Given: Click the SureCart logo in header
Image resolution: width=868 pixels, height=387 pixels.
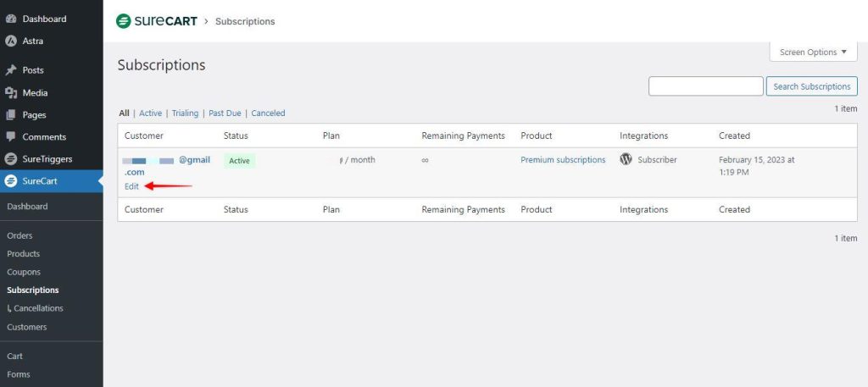Looking at the screenshot, I should 155,21.
